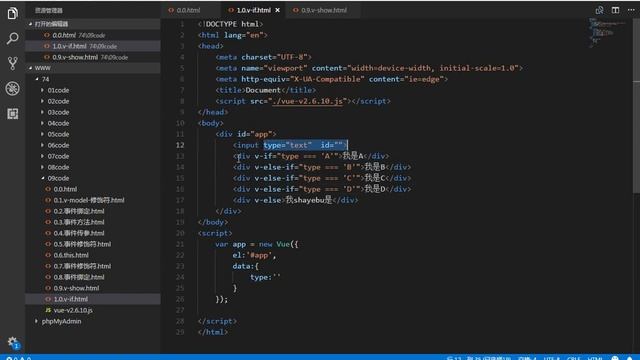Open 1.0.v-if.html in open editors list
Viewport: 640px width, 360px height.
tap(94, 46)
